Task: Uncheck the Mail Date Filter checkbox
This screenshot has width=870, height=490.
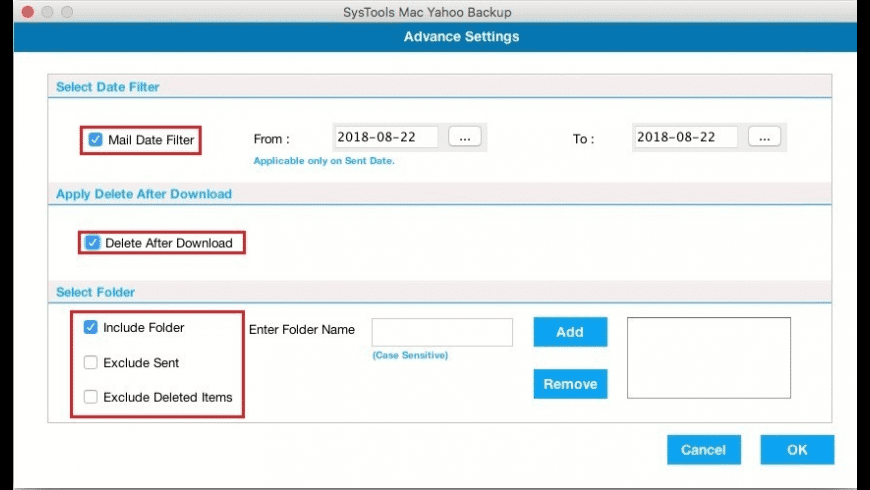Action: pos(95,139)
